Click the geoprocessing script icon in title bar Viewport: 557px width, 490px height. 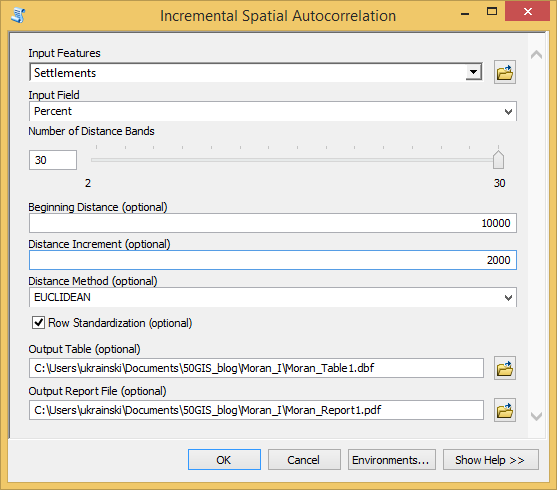coord(18,16)
